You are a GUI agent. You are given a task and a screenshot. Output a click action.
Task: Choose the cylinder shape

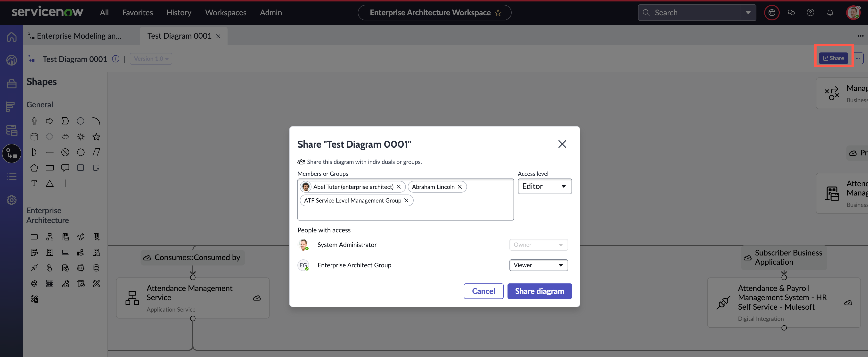34,137
